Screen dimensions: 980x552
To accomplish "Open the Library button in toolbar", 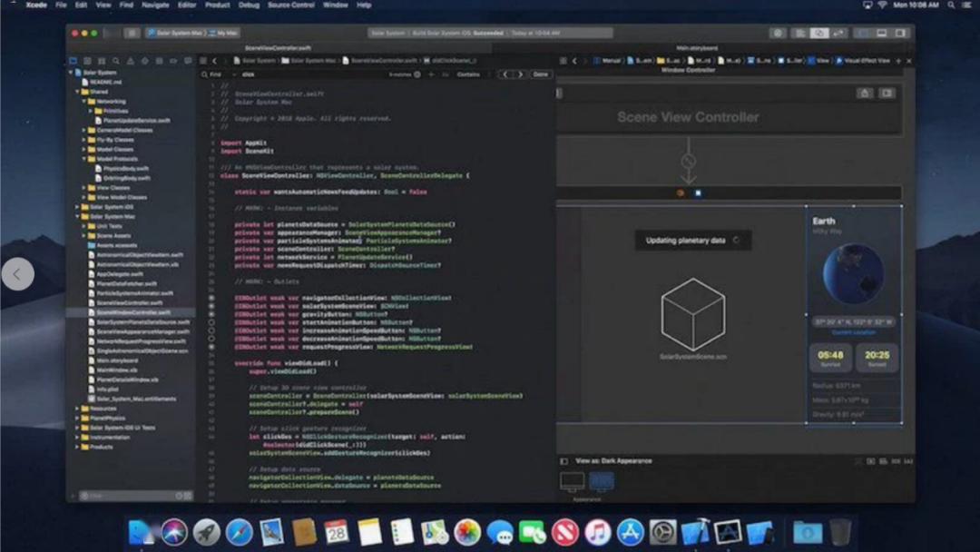I will pyautogui.click(x=778, y=33).
